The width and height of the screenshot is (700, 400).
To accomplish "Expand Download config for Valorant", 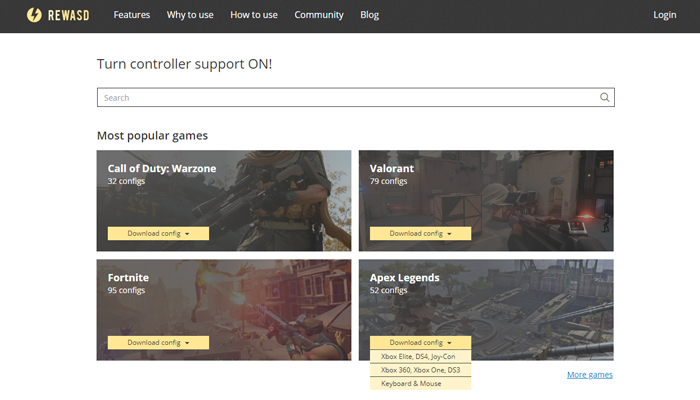I will coord(421,233).
